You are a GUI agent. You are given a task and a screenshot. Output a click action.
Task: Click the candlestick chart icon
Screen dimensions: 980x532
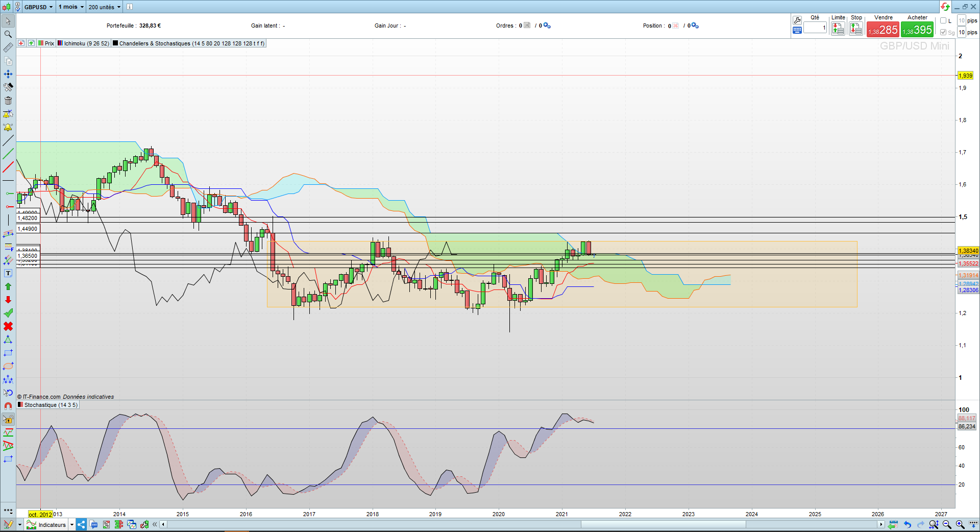(x=6, y=7)
